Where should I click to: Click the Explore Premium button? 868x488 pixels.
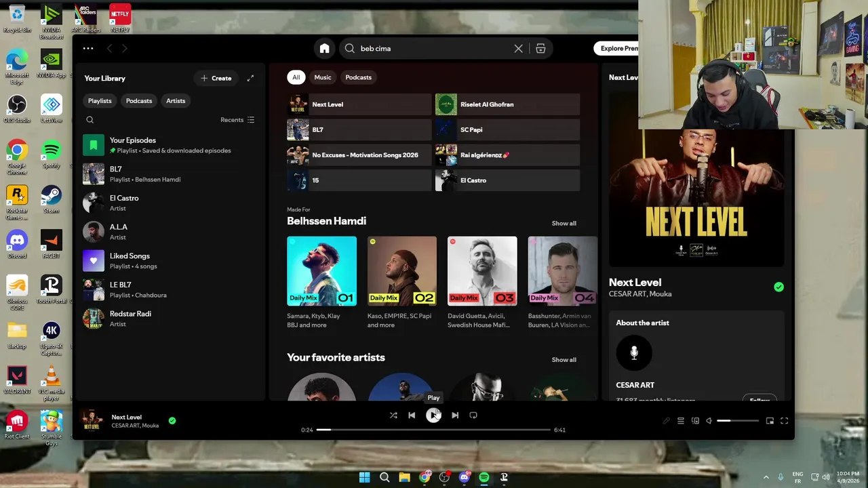coord(616,49)
